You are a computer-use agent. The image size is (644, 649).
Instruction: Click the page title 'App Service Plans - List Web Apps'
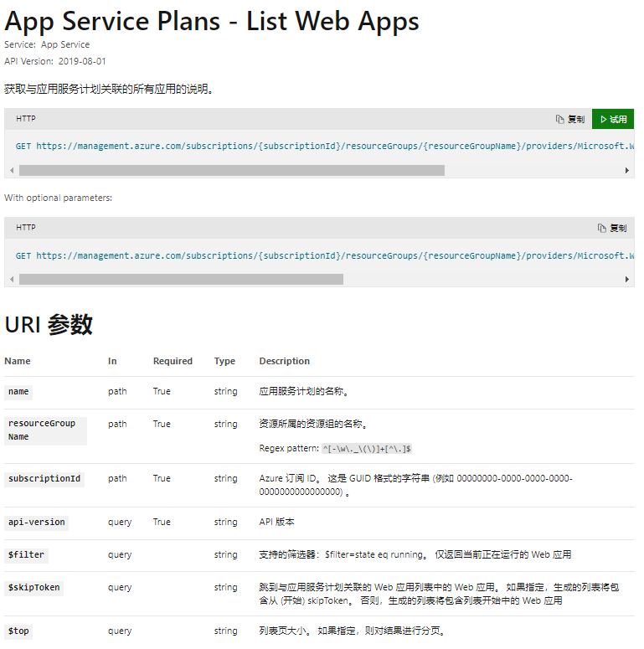coord(212,21)
